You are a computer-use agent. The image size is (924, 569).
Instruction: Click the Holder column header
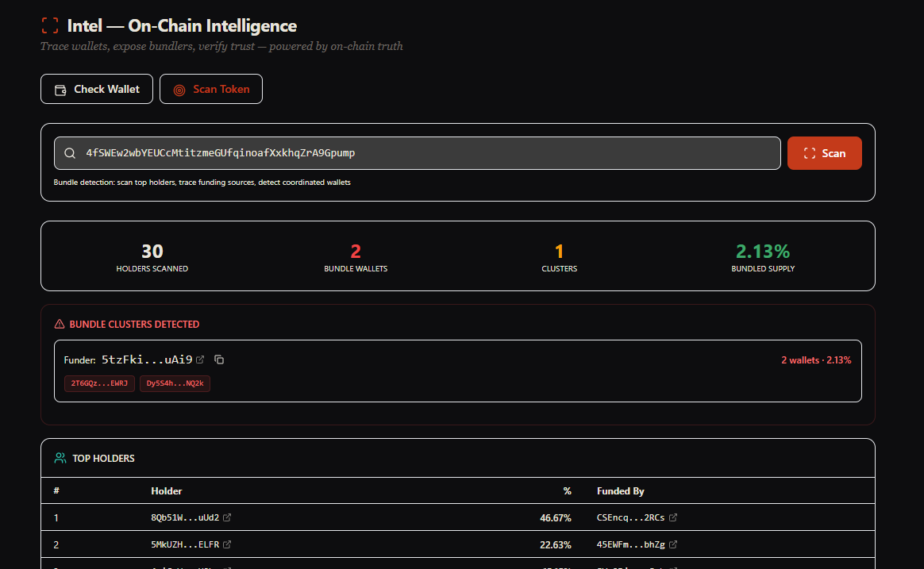point(166,490)
